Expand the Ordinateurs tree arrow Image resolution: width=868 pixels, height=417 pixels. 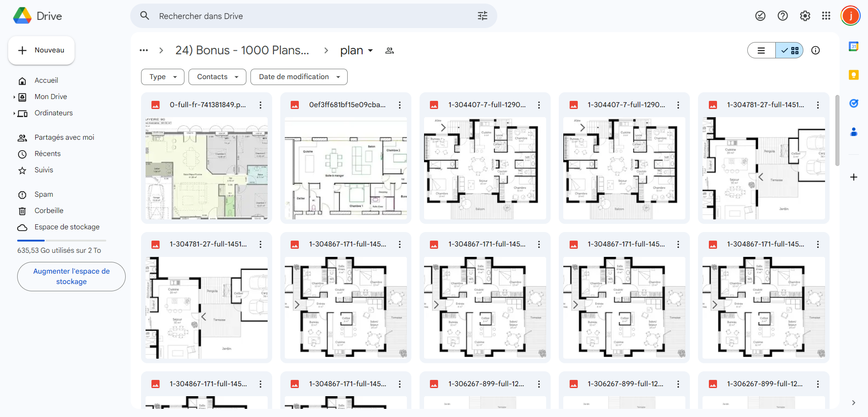(14, 113)
